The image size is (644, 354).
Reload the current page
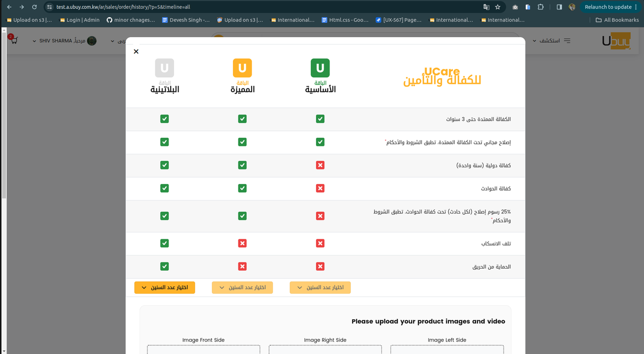coord(34,7)
